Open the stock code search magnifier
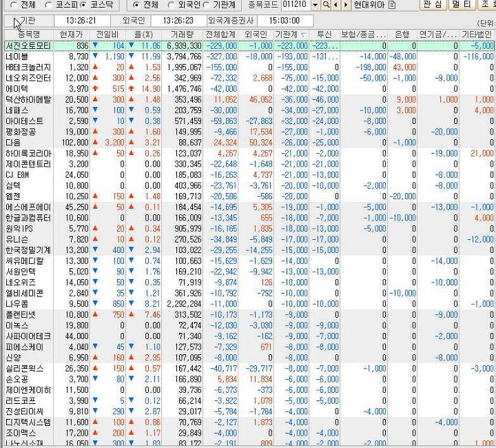496x448 pixels. [x=326, y=5]
